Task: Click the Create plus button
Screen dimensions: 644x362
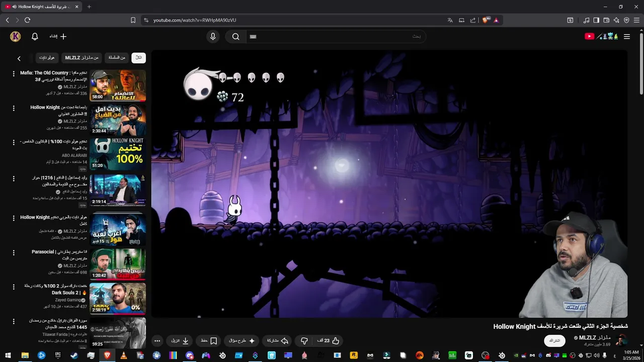Action: coord(58,36)
